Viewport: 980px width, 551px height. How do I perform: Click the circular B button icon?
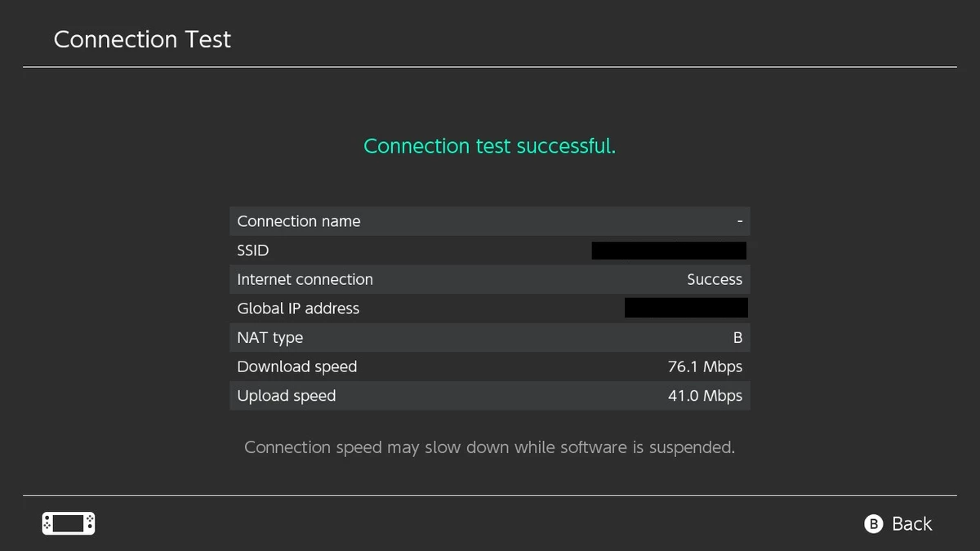874,524
